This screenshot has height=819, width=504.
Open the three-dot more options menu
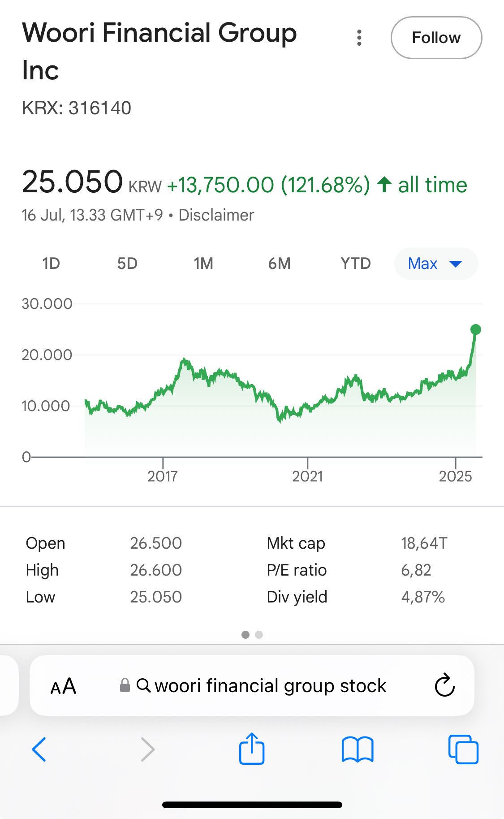359,38
